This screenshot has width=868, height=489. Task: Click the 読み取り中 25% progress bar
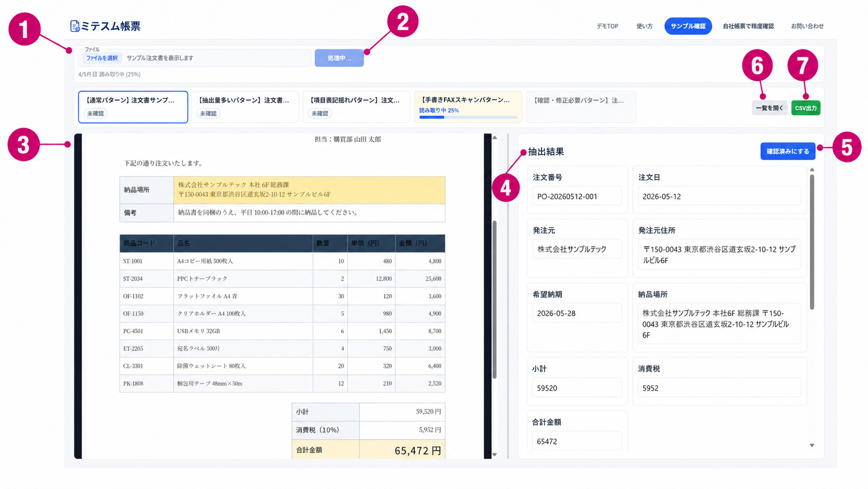(468, 117)
